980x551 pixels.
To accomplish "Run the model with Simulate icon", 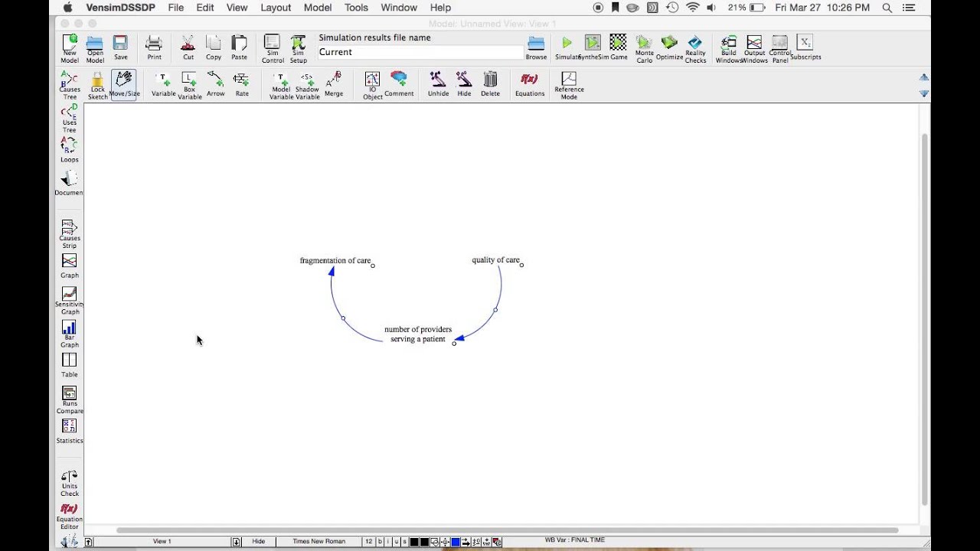I will click(567, 47).
